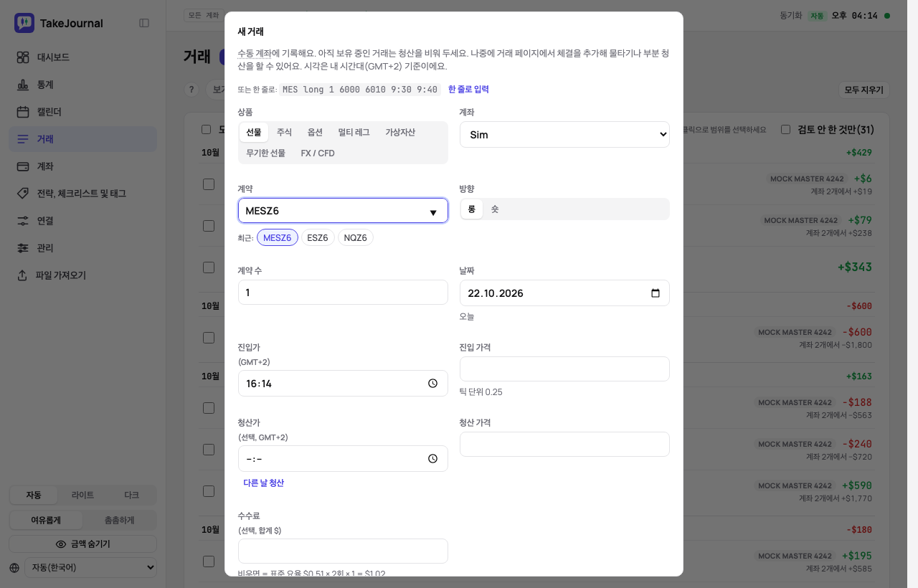This screenshot has height=588, width=918.
Task: Select the FX / CFD tab
Action: pos(318,153)
